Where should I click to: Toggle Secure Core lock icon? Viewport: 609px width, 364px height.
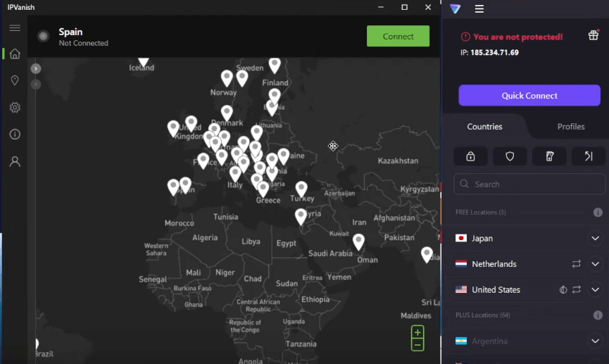[471, 156]
